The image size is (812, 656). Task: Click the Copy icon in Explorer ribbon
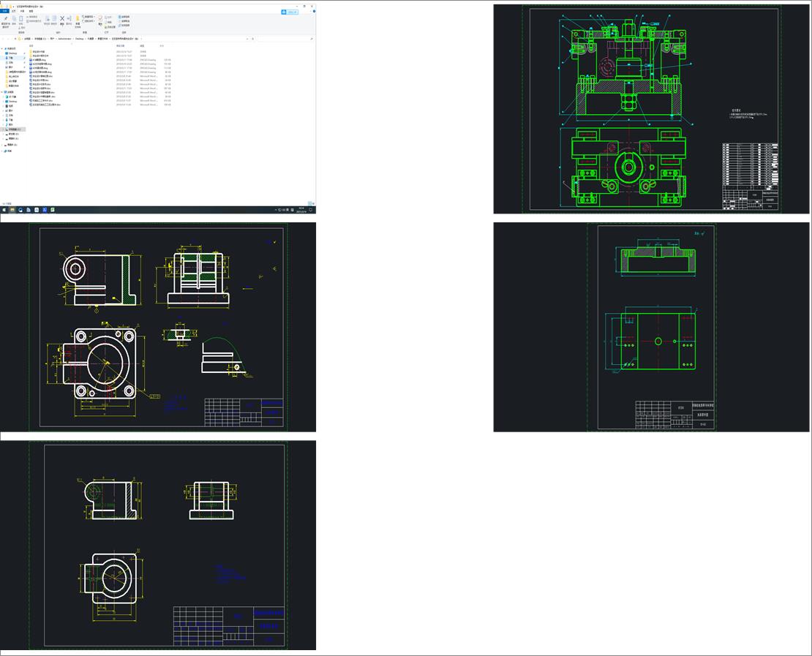pyautogui.click(x=14, y=18)
